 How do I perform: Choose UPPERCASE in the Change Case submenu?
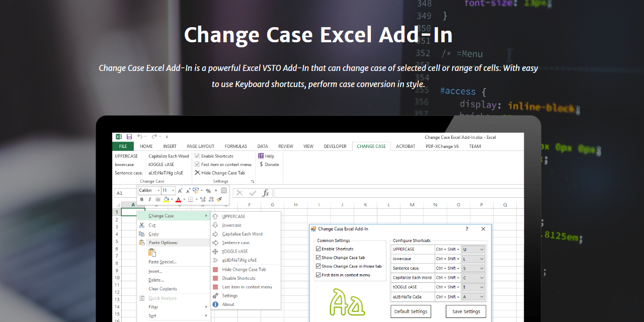pyautogui.click(x=233, y=216)
